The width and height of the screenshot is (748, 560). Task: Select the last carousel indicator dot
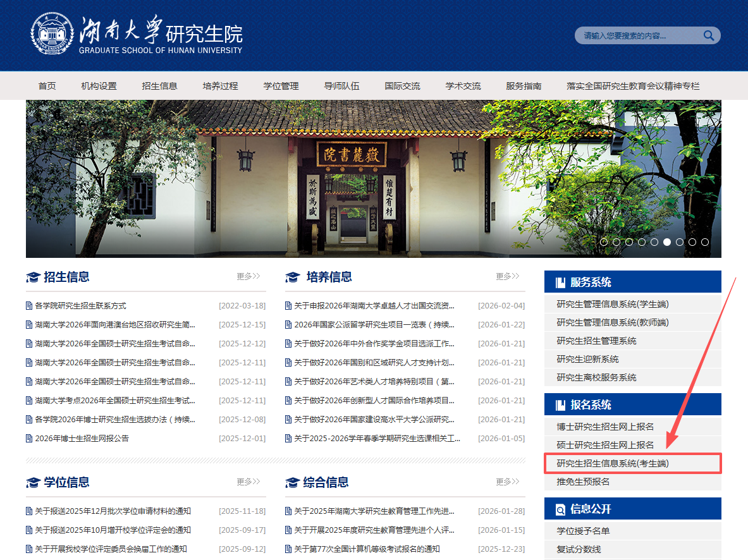(705, 242)
